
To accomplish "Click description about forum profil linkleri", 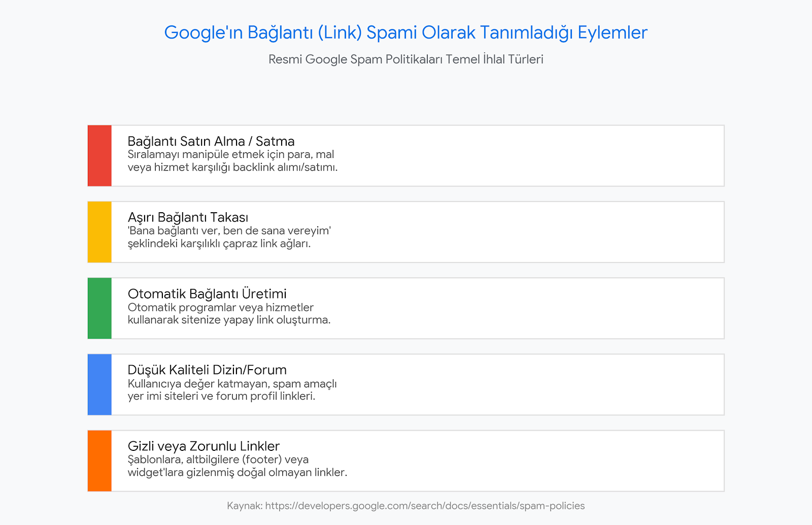I will pos(232,390).
